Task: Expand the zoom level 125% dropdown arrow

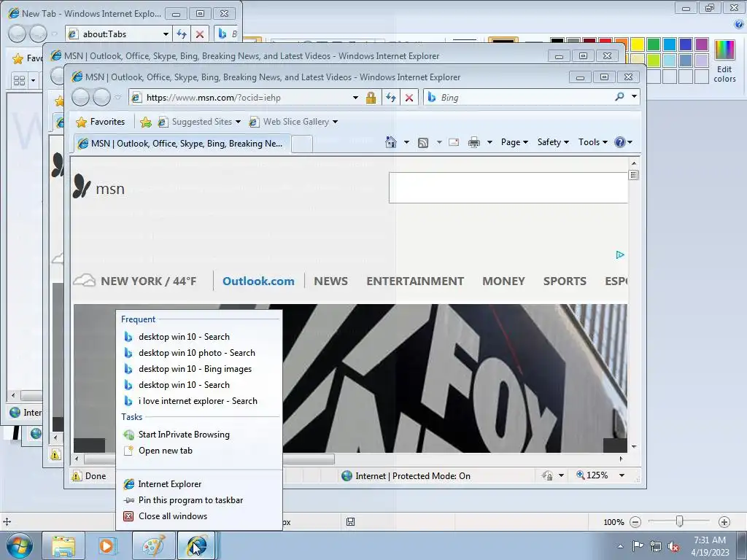Action: coord(622,475)
